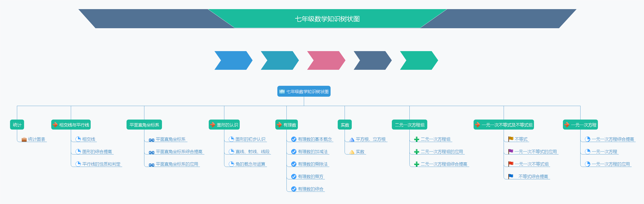Select the 一元一次不等式及不等式组 branch node
Viewport: 644px width, 204px height.
point(504,125)
